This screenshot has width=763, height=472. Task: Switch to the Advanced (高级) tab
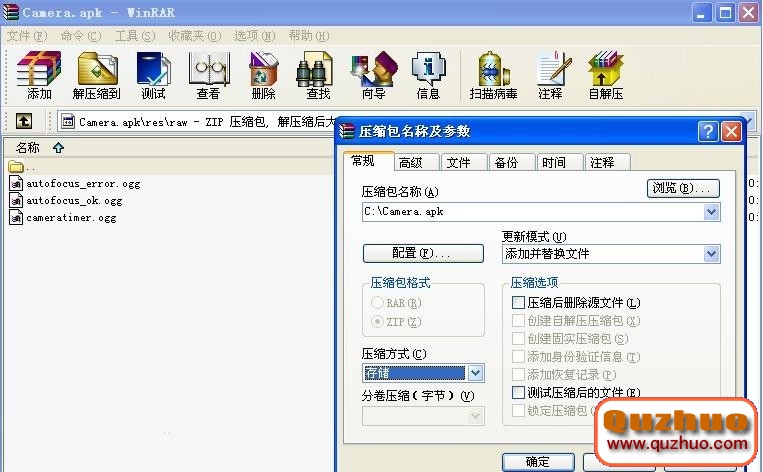click(x=417, y=163)
